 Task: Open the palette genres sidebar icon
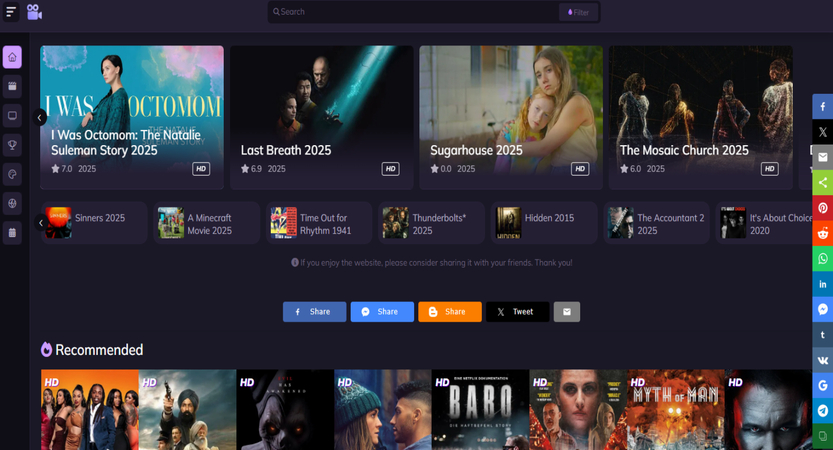tap(12, 174)
